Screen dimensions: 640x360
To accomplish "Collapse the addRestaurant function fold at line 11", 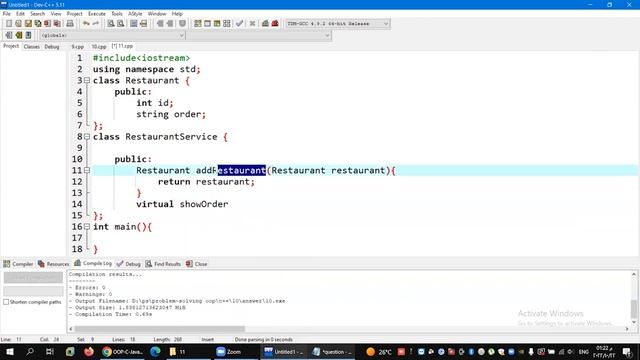I will tap(87, 170).
